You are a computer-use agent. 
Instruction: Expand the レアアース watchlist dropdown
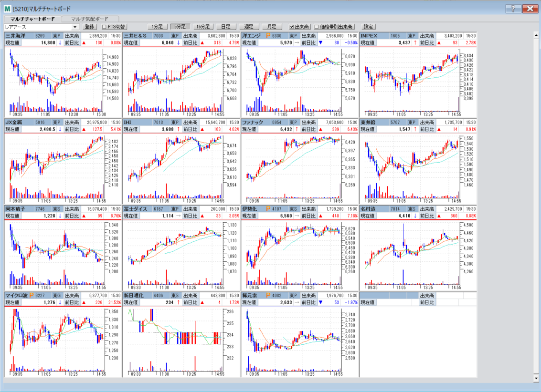(75, 27)
